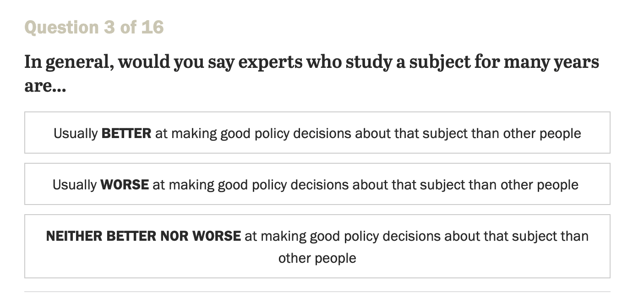This screenshot has width=644, height=299.
Task: Choose the "NEITHER BETTER NOR WORSE" answer
Action: point(317,246)
